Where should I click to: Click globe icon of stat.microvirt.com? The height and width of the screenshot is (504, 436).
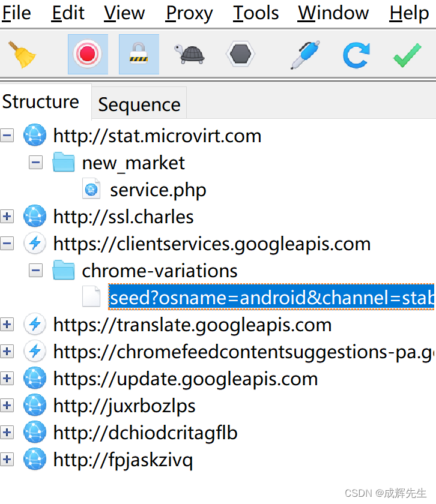35,135
